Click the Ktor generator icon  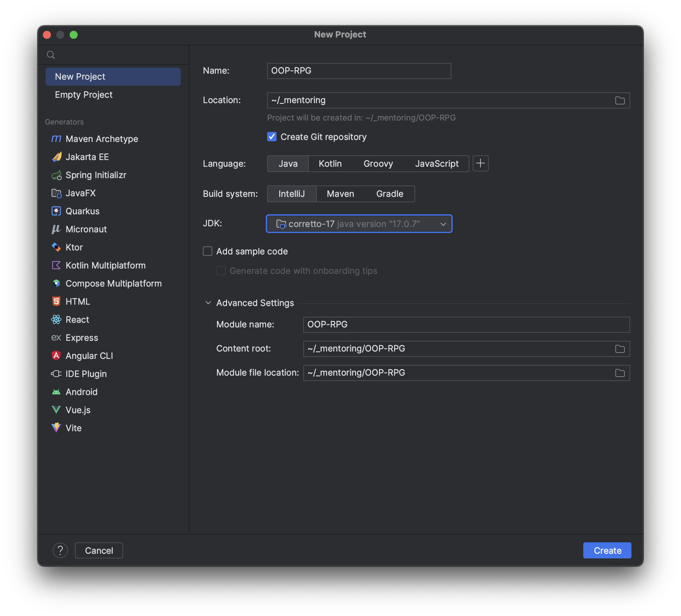coord(56,247)
